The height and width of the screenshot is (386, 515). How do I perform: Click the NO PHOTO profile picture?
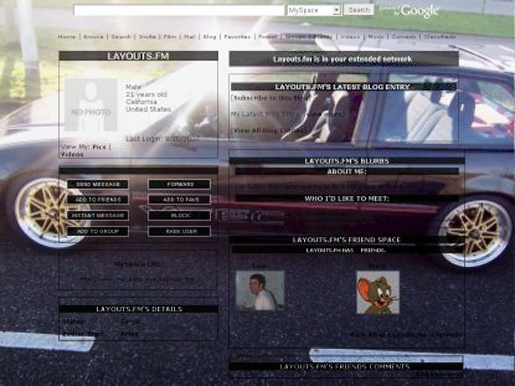click(x=91, y=105)
